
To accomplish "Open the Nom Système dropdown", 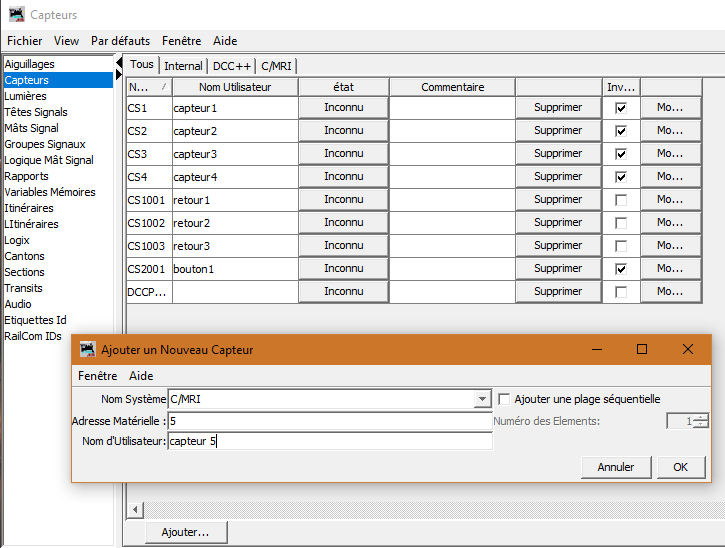I will point(482,399).
